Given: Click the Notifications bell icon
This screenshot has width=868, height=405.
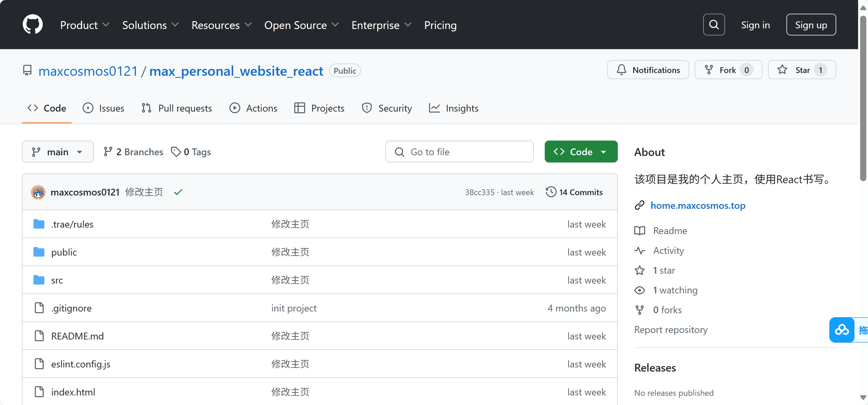Looking at the screenshot, I should point(622,70).
